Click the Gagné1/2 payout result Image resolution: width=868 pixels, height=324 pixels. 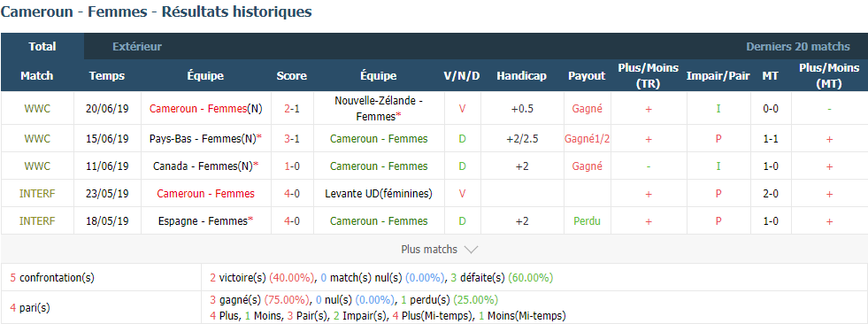pyautogui.click(x=588, y=138)
